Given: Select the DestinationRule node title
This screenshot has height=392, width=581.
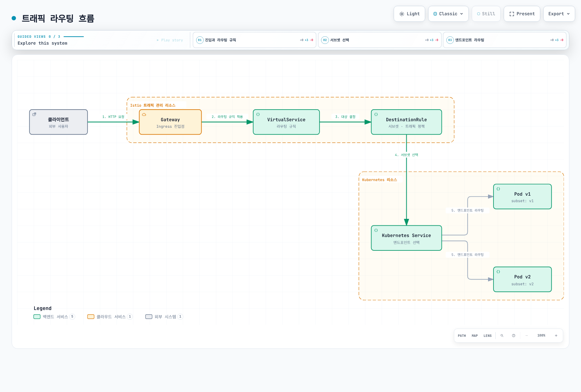Looking at the screenshot, I should coord(406,120).
